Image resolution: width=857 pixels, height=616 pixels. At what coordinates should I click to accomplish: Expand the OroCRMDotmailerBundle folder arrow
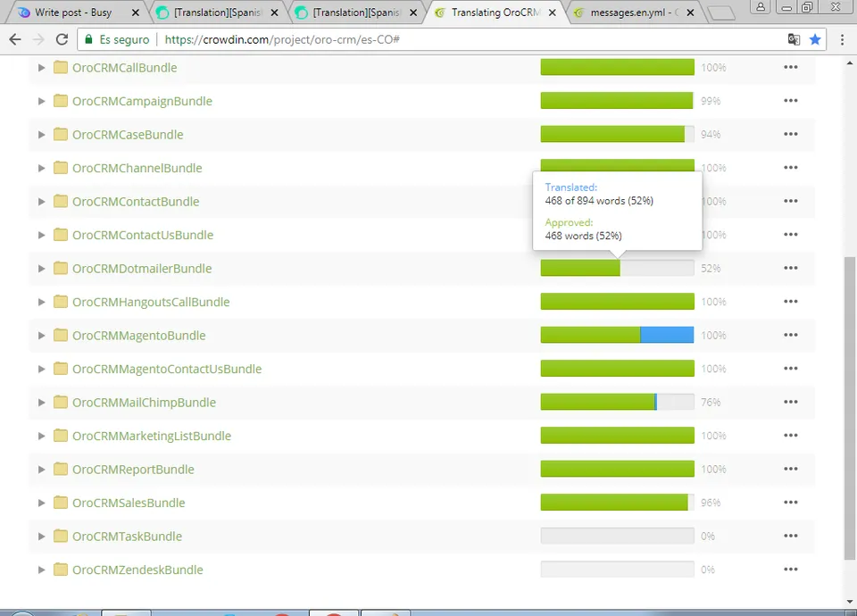(x=41, y=269)
